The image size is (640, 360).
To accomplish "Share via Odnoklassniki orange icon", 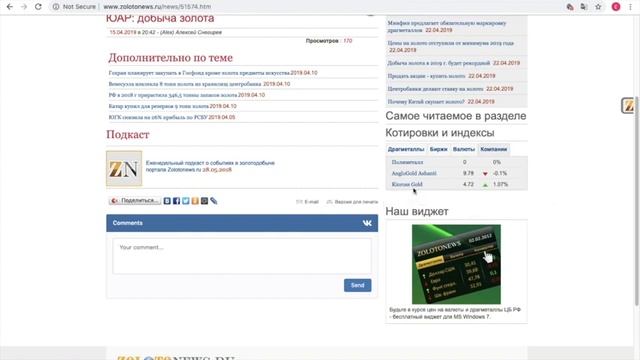I will pyautogui.click(x=195, y=201).
